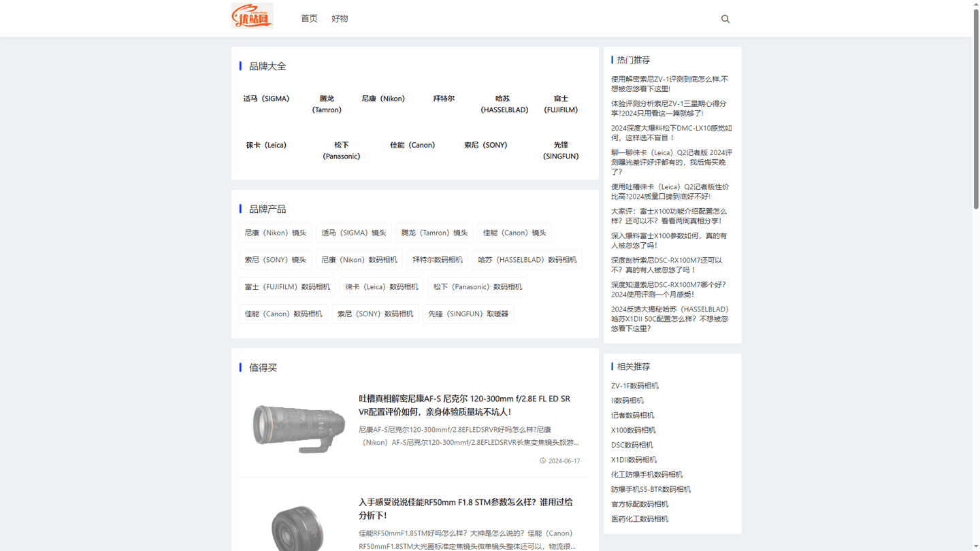This screenshot has height=551, width=980.
Task: Click related link ZV-1F数码相机
Action: [x=635, y=386]
